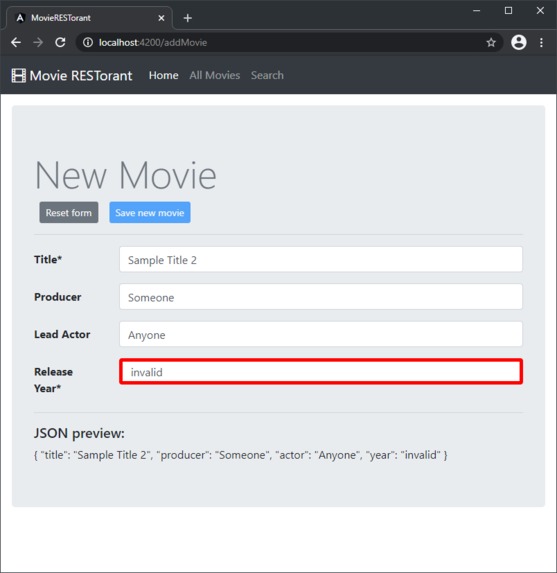
Task: Click the Producer label
Action: (58, 297)
